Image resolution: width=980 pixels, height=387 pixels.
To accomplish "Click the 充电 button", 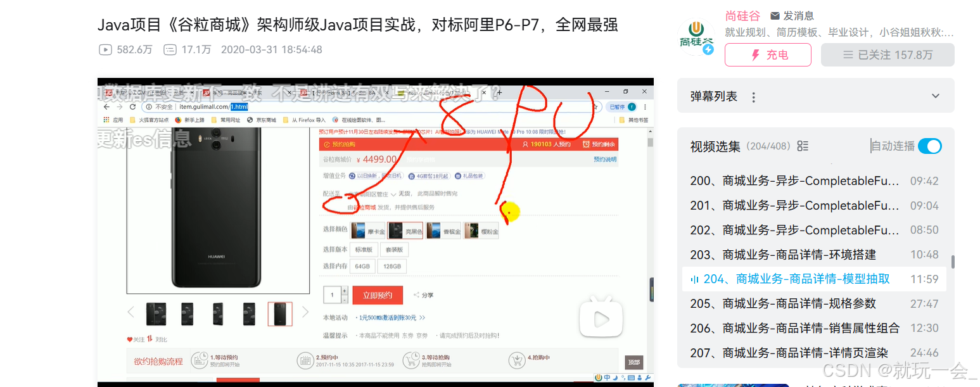I will [x=768, y=55].
